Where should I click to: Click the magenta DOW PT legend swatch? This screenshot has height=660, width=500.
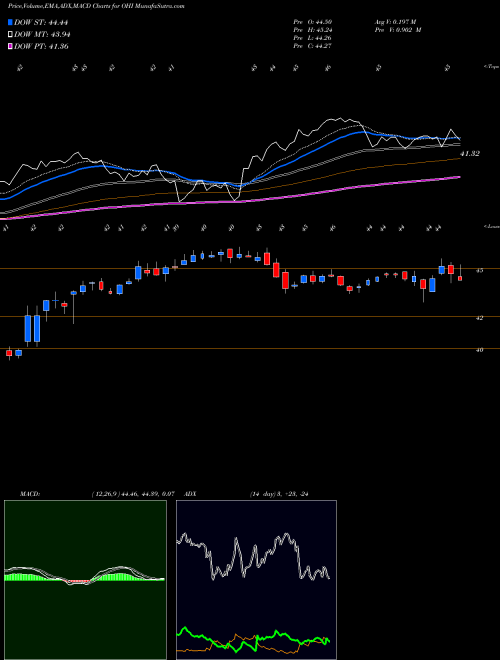[10, 46]
